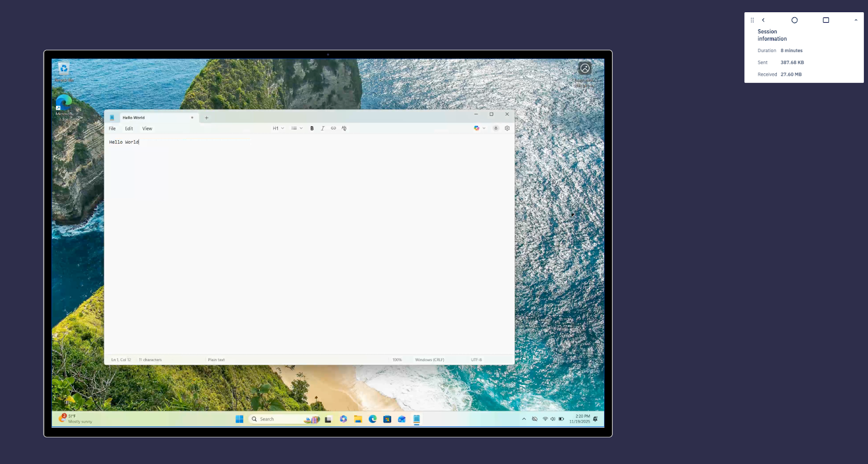
Task: Expand the list style dropdown
Action: pos(297,128)
